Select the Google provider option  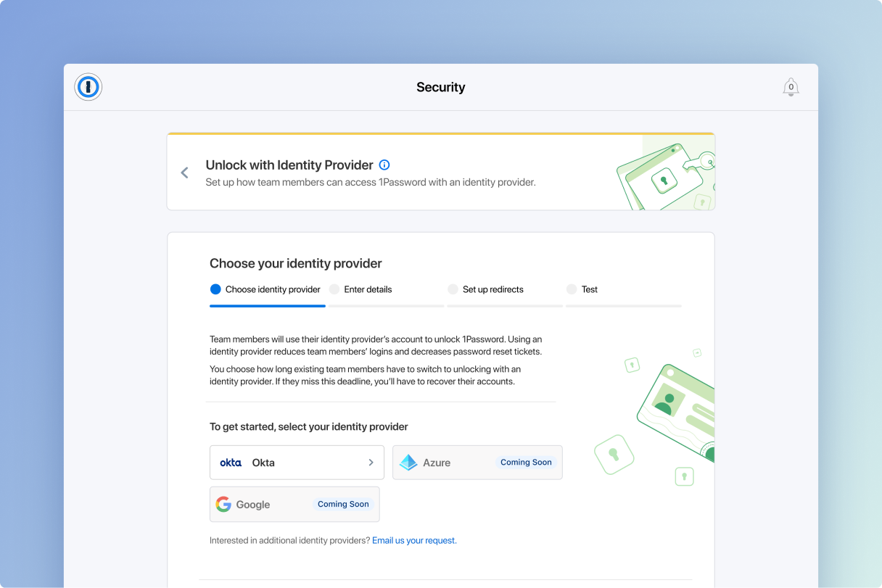294,505
